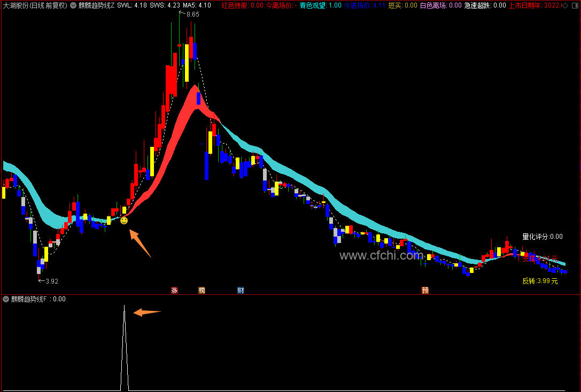Click the 量化评分:0.00 label
This screenshot has height=392, width=581.
click(x=543, y=237)
